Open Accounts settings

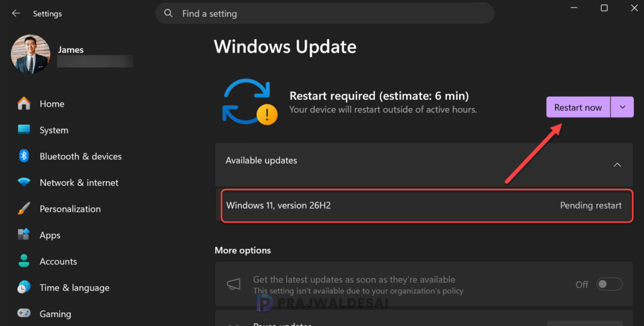(58, 261)
